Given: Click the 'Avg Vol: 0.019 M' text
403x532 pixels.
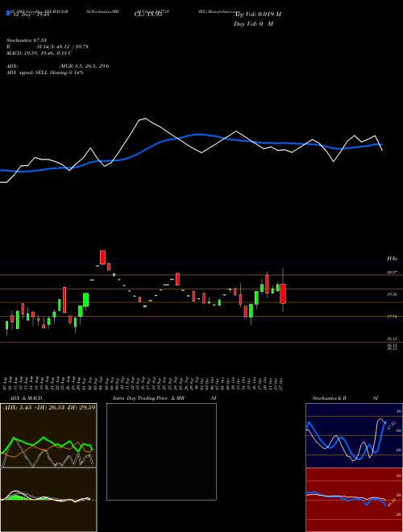Looking at the screenshot, I should coord(257,15).
